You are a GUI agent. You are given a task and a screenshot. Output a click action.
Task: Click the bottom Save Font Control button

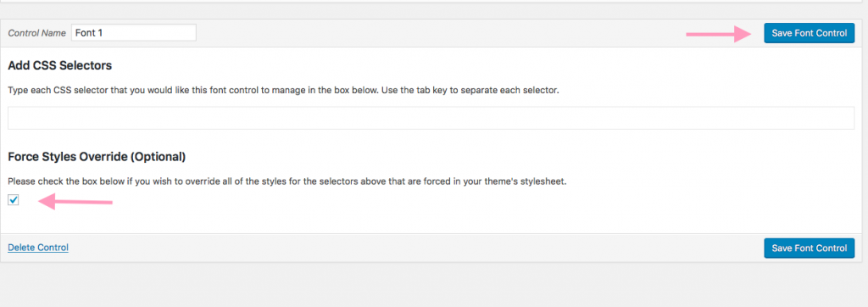[x=809, y=248]
